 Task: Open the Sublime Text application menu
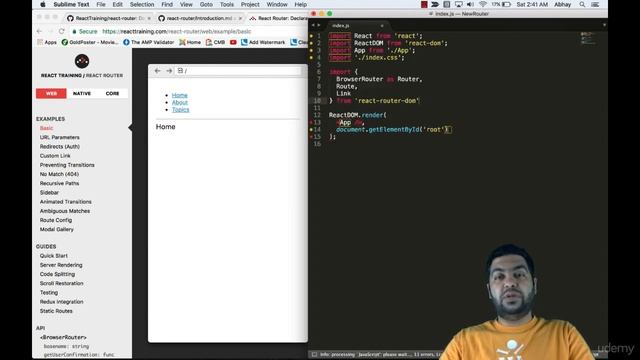pyautogui.click(x=71, y=4)
